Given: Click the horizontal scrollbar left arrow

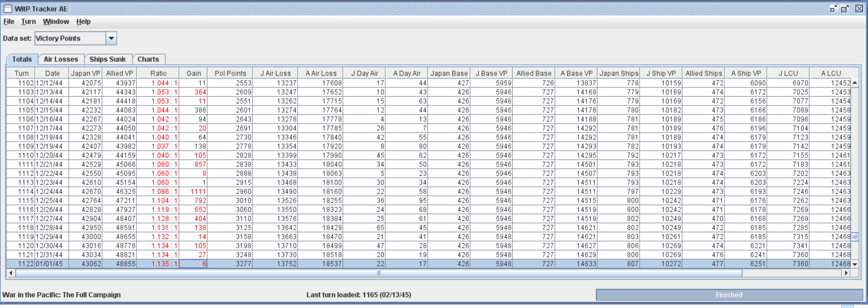Looking at the screenshot, I should [x=11, y=273].
